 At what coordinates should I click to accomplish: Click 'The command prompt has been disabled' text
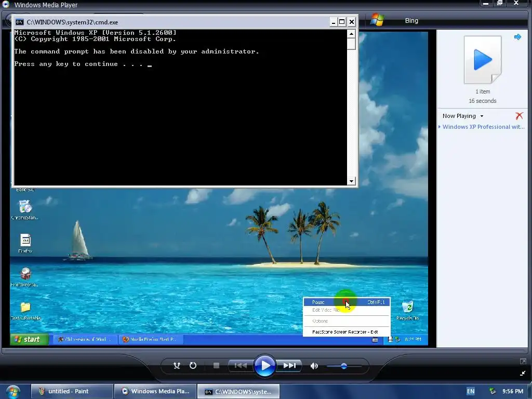pos(137,51)
